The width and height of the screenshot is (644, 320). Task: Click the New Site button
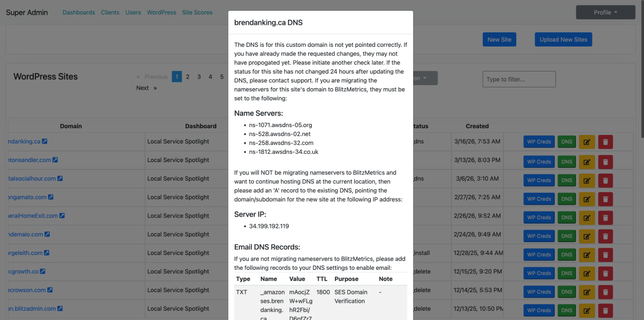click(499, 39)
